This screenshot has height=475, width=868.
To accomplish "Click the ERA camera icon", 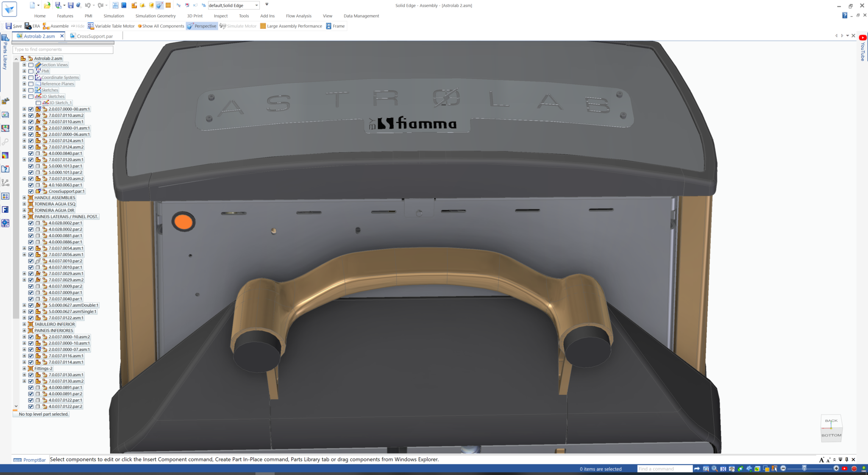I will tap(28, 26).
